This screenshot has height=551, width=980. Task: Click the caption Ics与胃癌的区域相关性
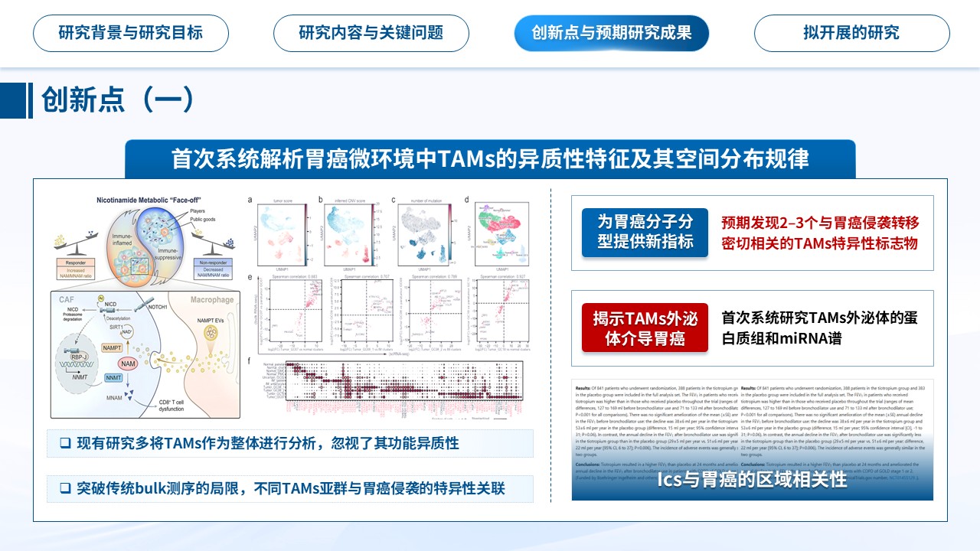click(x=752, y=480)
